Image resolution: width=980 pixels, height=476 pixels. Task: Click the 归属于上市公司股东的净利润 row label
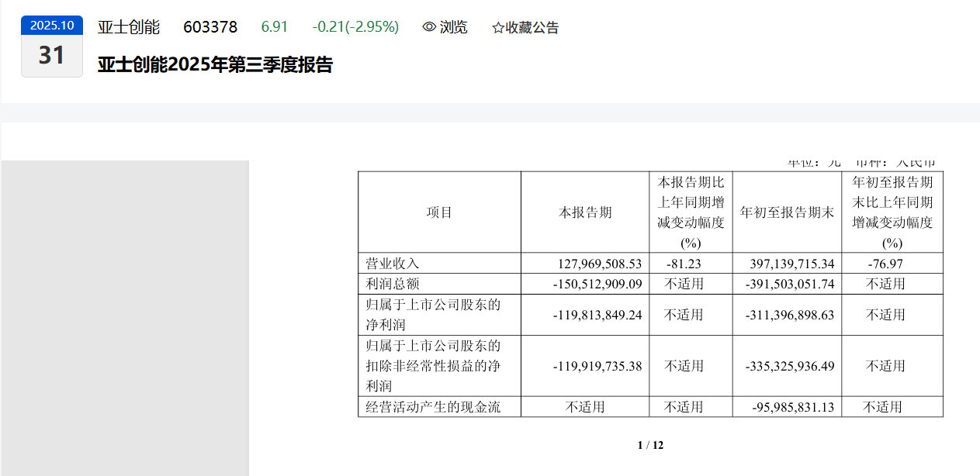click(x=433, y=315)
